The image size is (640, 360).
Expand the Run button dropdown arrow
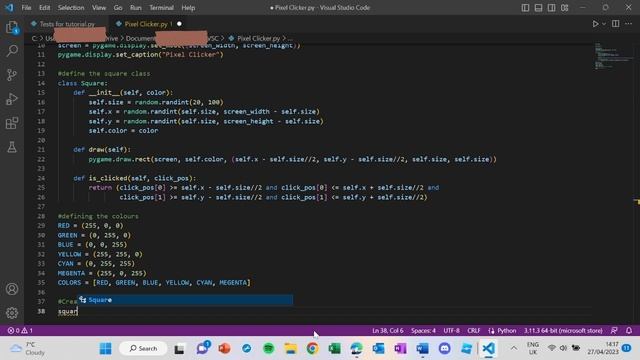604,24
